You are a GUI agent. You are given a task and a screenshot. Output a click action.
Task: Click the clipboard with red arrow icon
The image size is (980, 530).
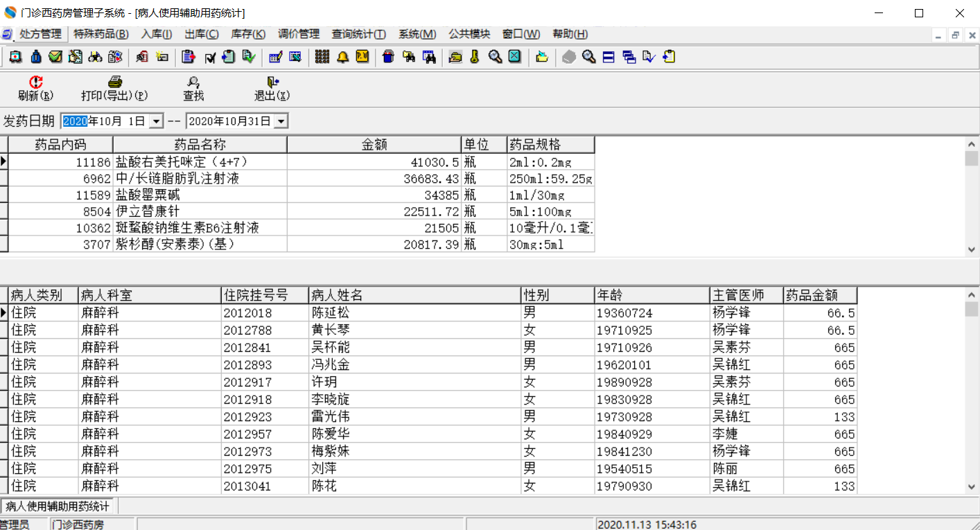[x=189, y=57]
